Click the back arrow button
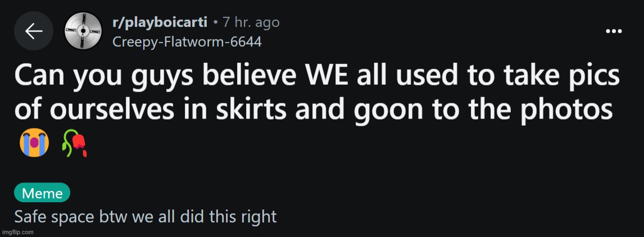644x237 pixels. pos(34,31)
